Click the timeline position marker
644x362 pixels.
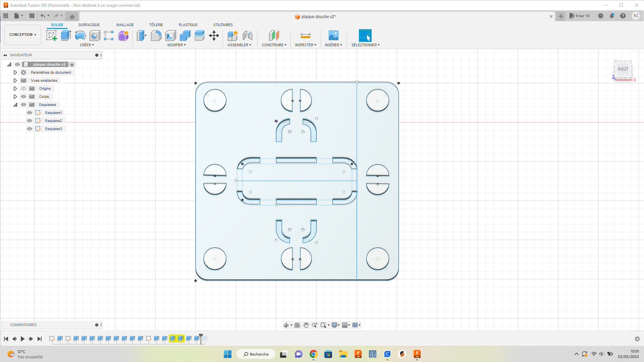(x=201, y=339)
